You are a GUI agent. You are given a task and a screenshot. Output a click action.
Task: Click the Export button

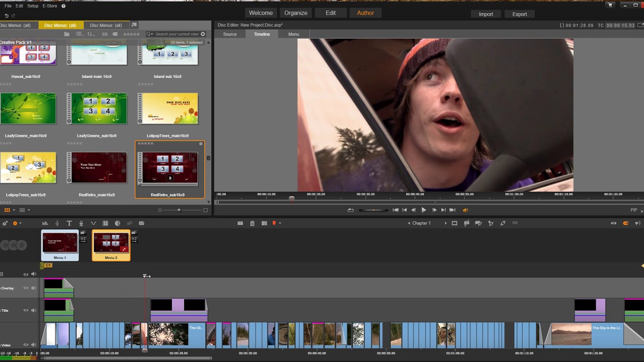click(x=520, y=14)
